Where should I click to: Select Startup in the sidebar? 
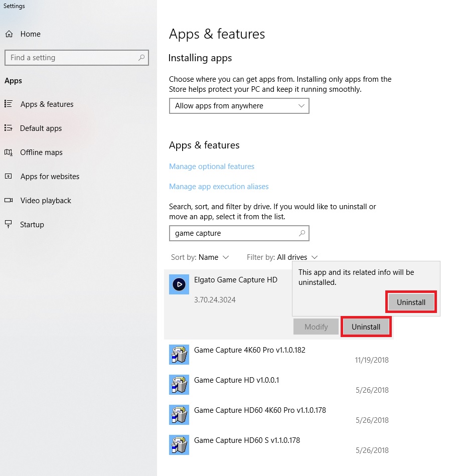pos(32,225)
